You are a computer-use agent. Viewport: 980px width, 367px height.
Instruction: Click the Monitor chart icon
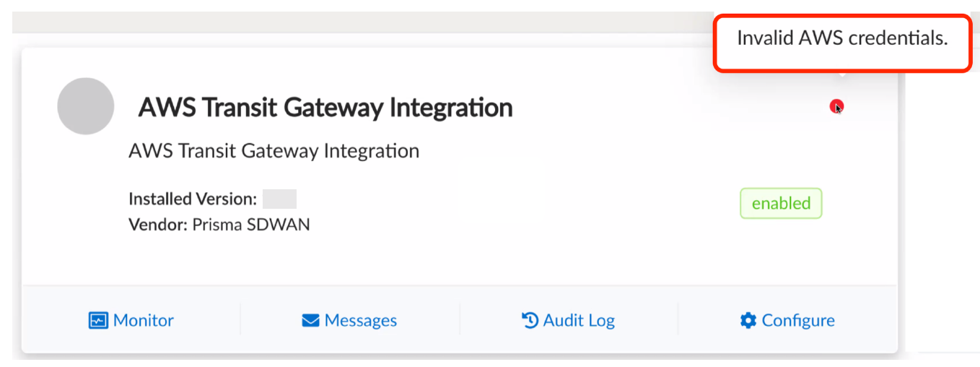98,320
